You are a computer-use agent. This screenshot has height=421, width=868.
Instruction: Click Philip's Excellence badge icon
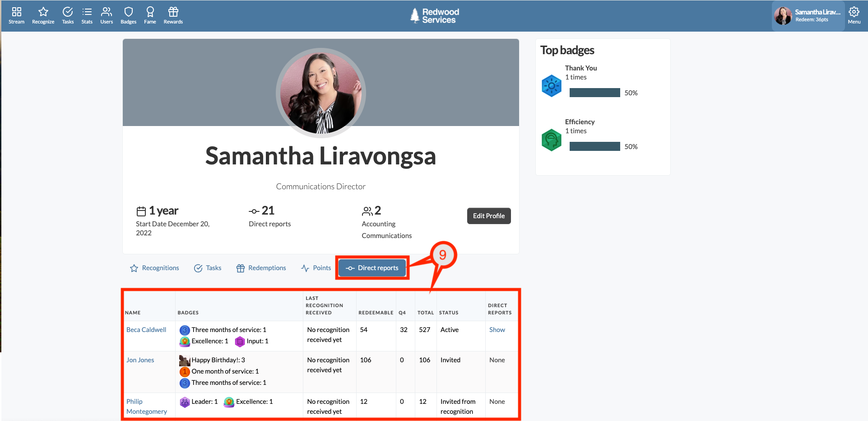click(x=229, y=402)
